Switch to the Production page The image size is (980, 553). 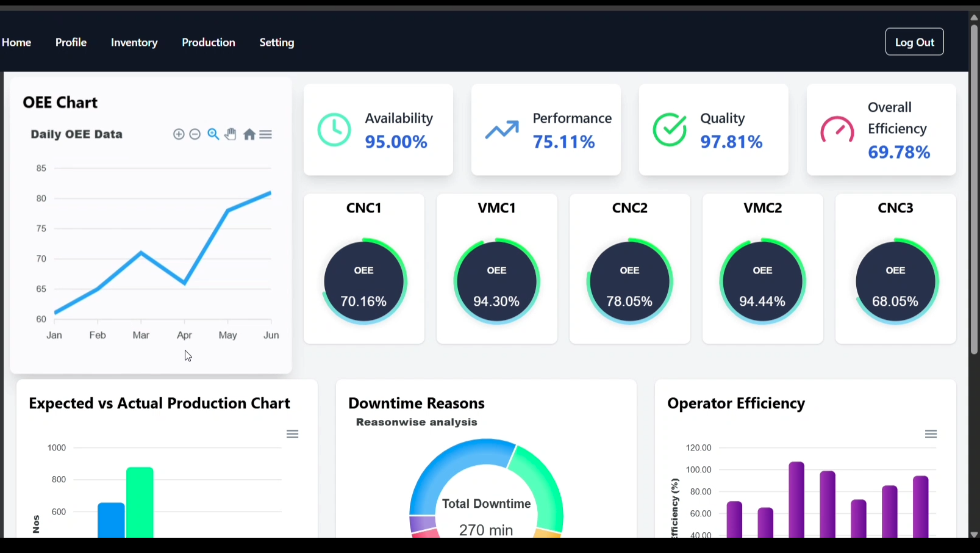[x=209, y=42]
